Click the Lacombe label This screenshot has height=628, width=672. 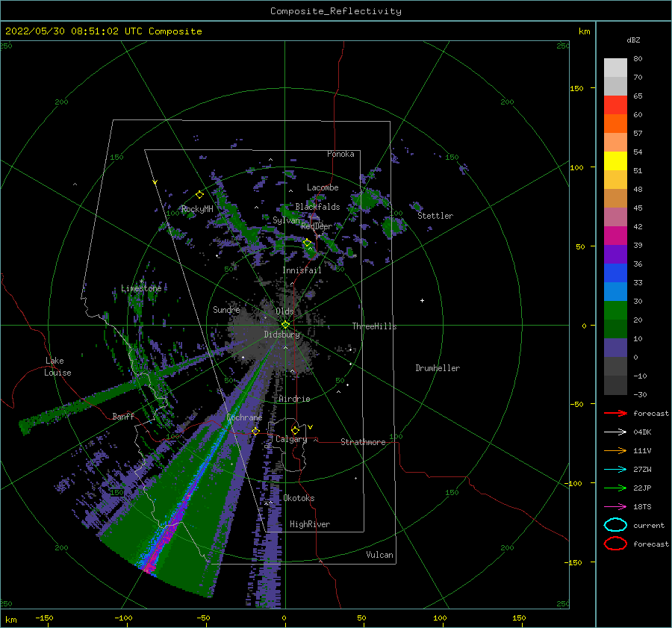coord(323,187)
